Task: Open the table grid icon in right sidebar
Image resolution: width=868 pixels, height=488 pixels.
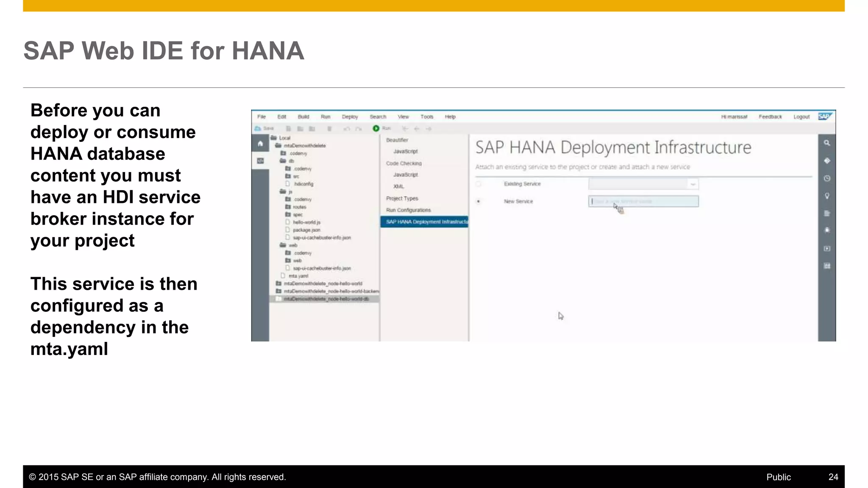Action: coord(827,266)
